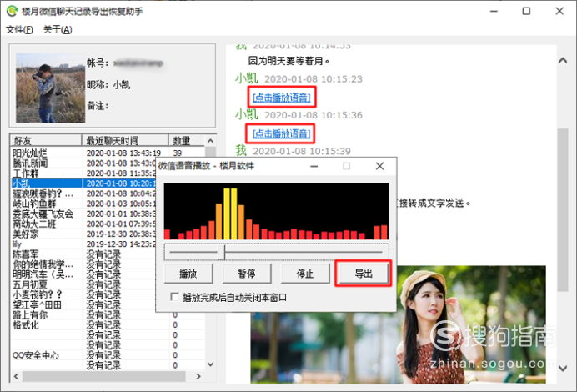Select friend 路上有你 in list
Viewport: 577px width, 392px height.
tap(30, 314)
